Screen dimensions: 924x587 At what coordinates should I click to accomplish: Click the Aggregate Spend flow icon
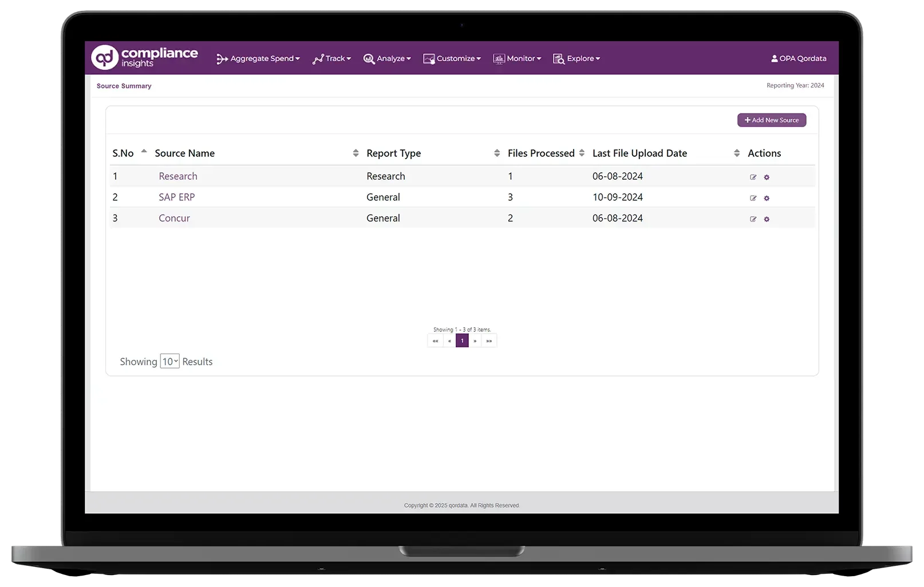click(x=222, y=59)
